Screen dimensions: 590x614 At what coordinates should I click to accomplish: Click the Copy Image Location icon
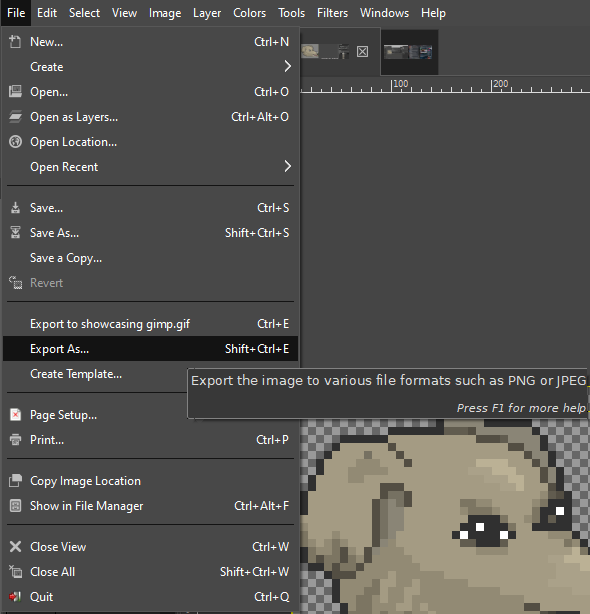click(x=15, y=480)
